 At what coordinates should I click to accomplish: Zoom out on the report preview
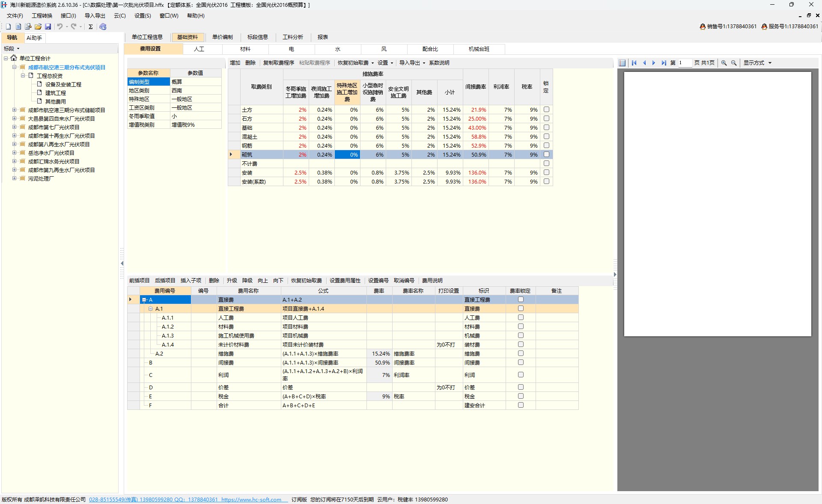(x=734, y=63)
